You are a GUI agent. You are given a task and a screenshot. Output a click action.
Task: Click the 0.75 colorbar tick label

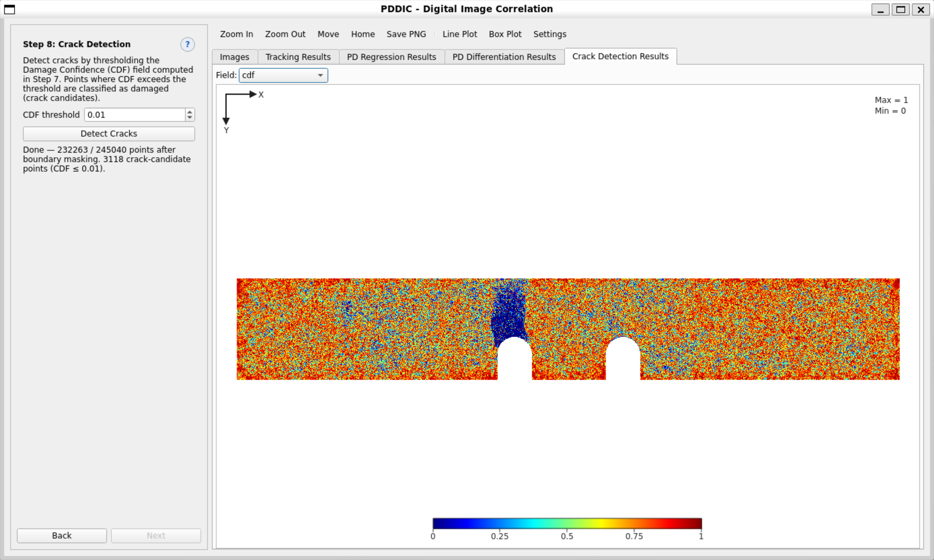[634, 536]
